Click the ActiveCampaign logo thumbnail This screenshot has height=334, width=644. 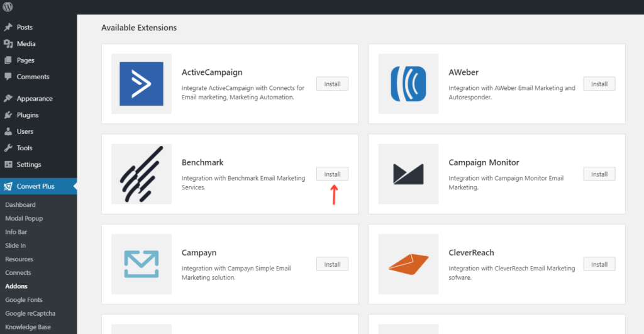142,84
